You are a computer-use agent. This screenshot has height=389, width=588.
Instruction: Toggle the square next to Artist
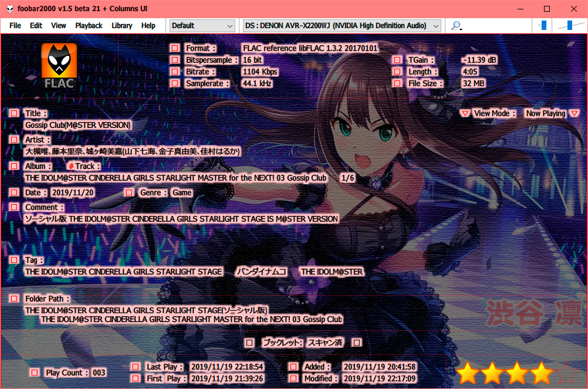(14, 140)
